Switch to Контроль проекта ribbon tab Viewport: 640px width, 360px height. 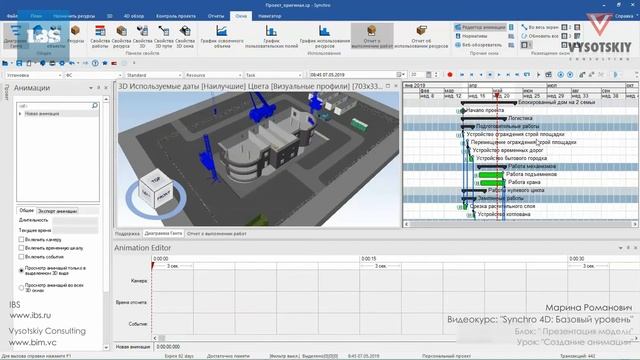[x=176, y=16]
